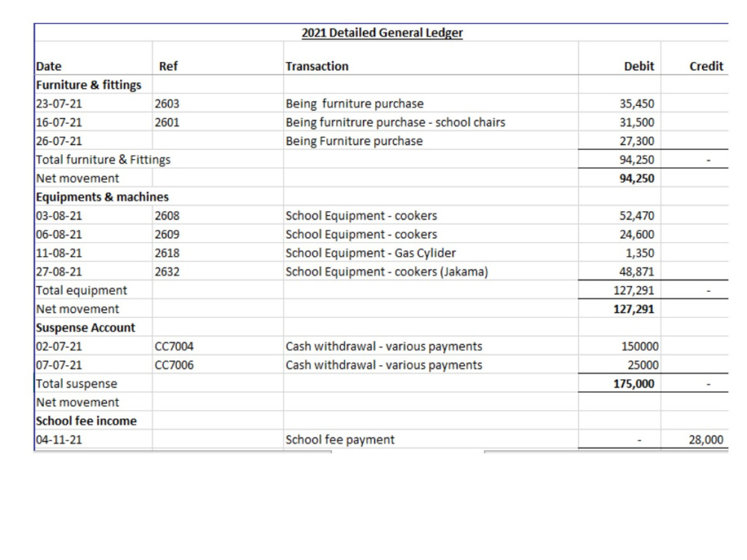
Task: Click the 'Total furniture & Fittings' label
Action: 103,160
